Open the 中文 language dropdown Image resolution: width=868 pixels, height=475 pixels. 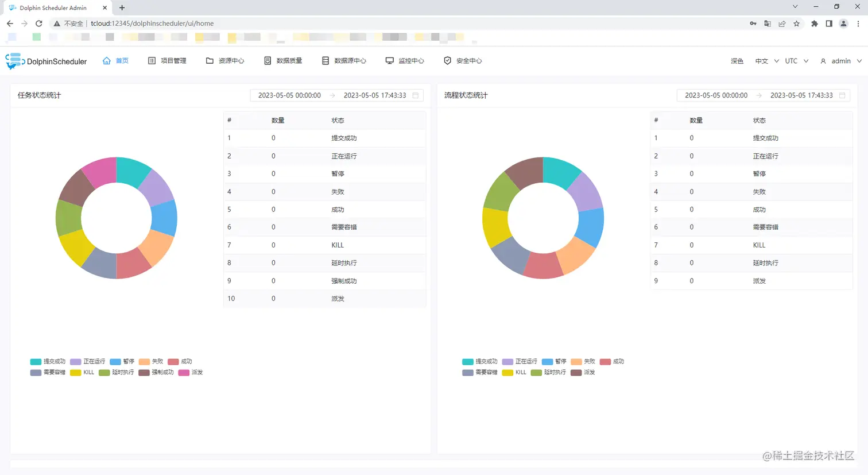[x=767, y=61]
